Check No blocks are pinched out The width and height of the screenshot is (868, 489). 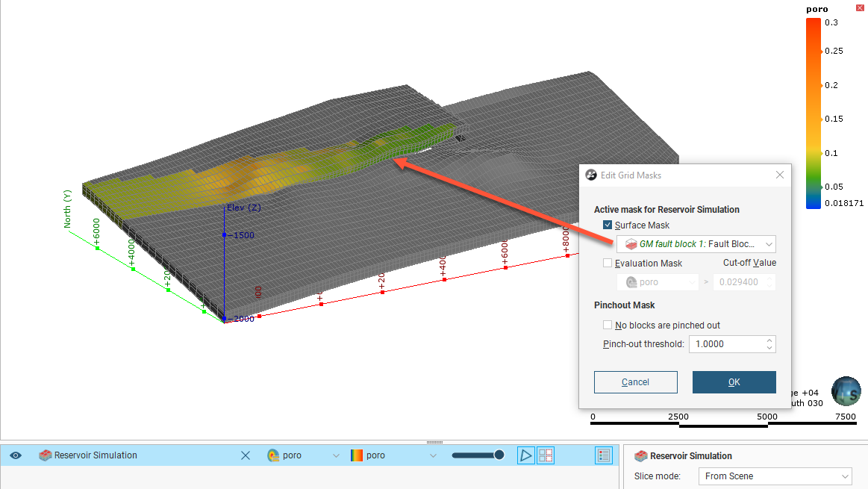click(x=608, y=326)
